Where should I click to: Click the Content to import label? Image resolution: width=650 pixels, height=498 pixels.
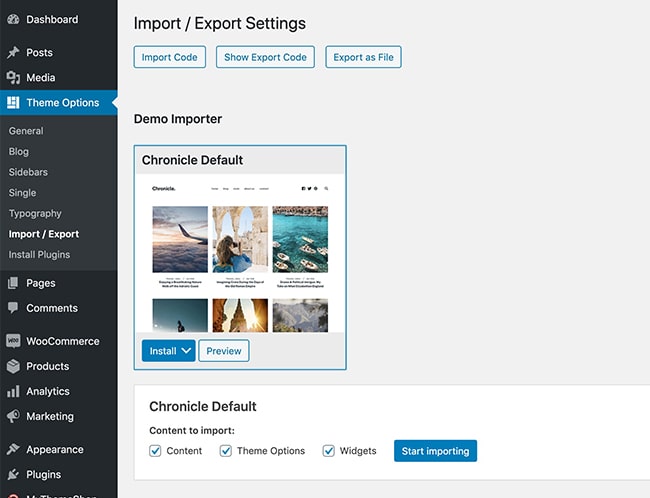click(192, 430)
